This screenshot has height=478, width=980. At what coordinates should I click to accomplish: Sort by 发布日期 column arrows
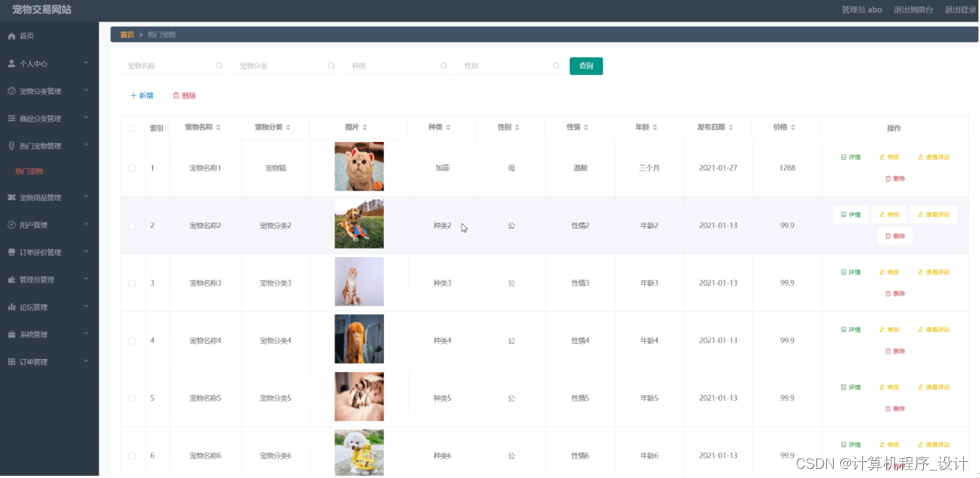[x=732, y=127]
